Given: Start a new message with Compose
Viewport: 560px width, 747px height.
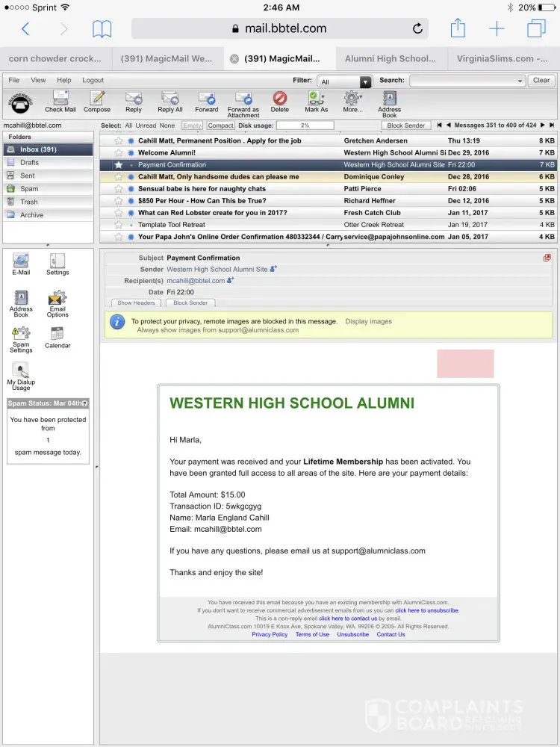Looking at the screenshot, I should click(x=97, y=102).
